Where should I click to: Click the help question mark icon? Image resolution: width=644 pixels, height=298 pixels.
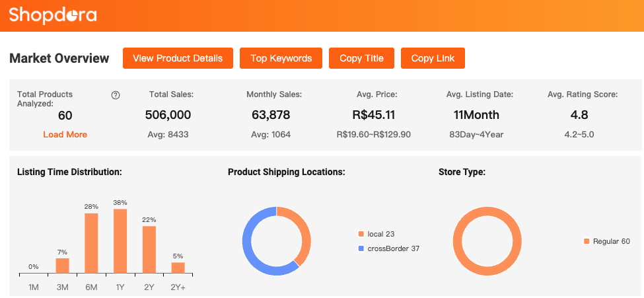point(116,95)
